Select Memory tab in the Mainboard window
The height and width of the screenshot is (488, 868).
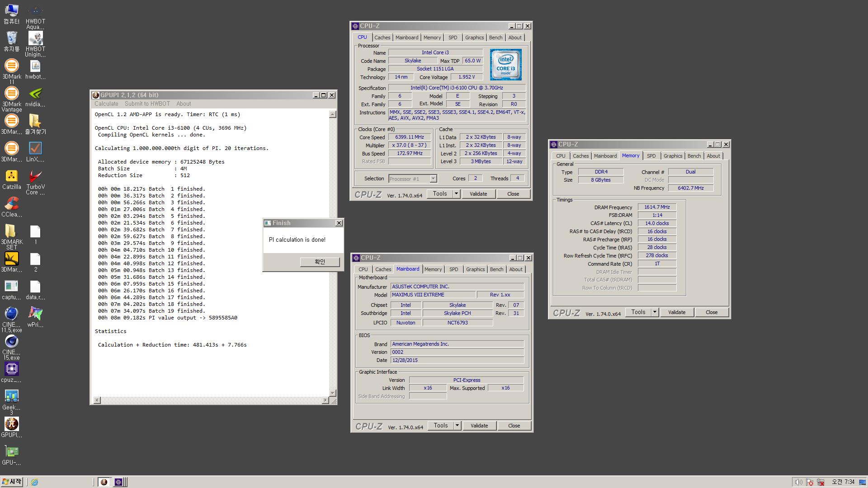[x=433, y=269]
